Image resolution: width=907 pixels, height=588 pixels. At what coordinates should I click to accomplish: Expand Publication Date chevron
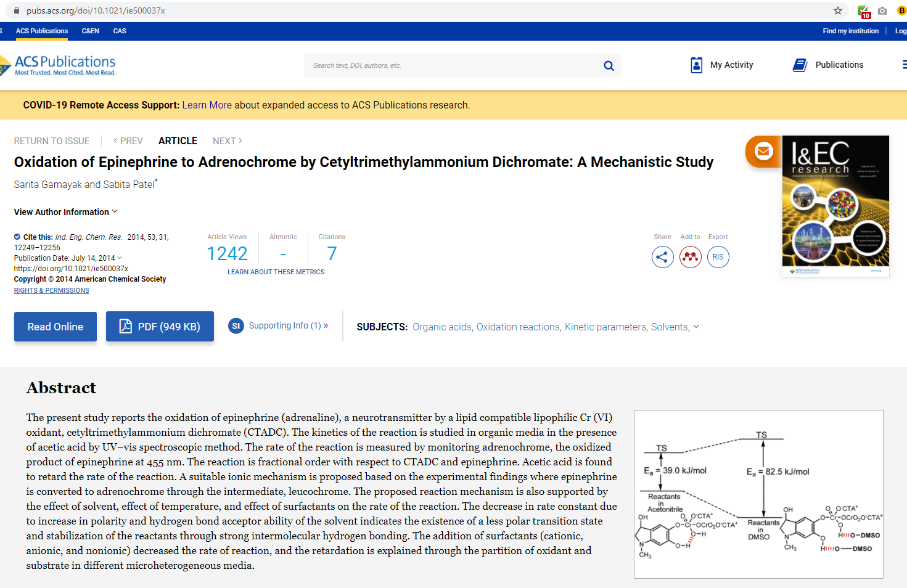120,258
